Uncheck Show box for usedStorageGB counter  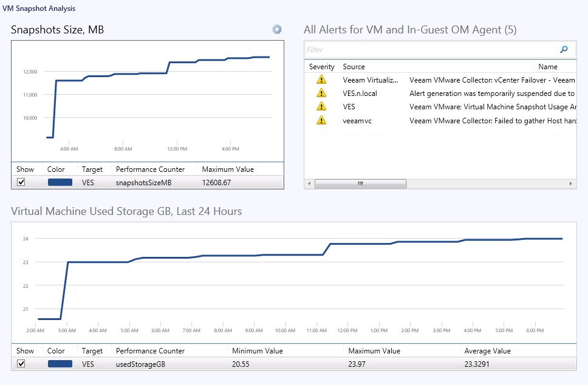click(x=21, y=363)
